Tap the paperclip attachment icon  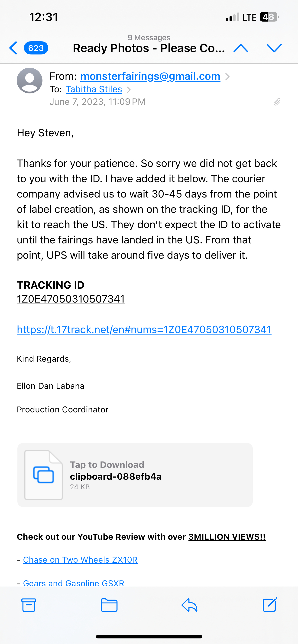click(x=277, y=102)
